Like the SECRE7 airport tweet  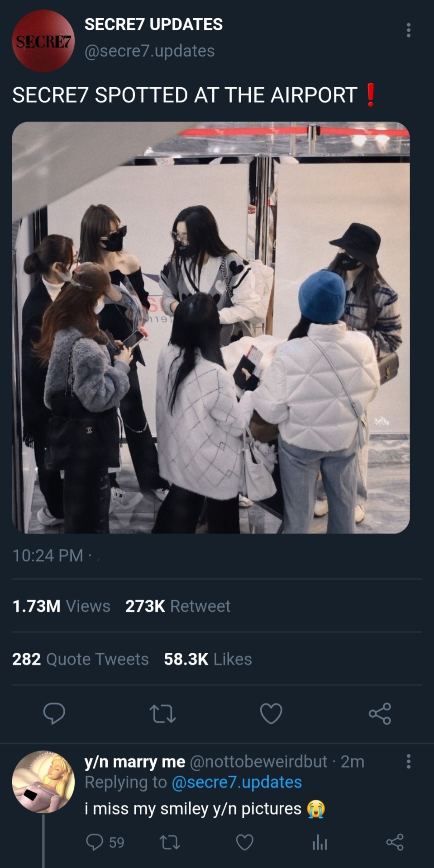pyautogui.click(x=271, y=713)
